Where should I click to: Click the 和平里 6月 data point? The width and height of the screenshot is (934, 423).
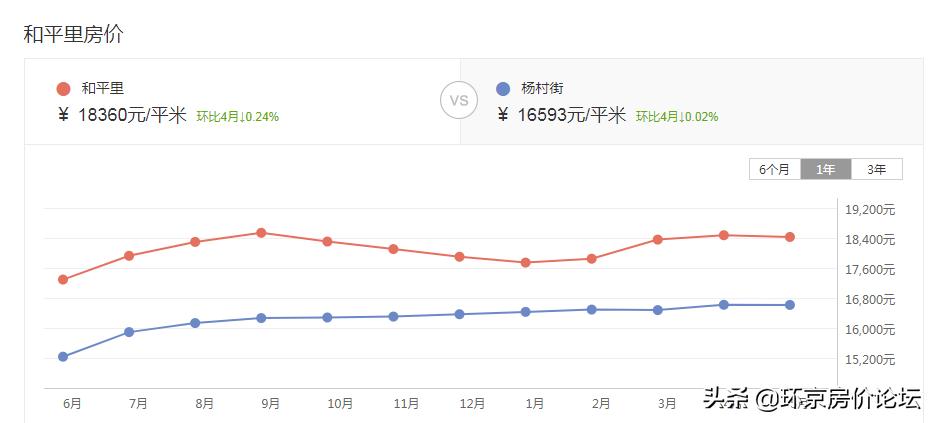click(63, 280)
